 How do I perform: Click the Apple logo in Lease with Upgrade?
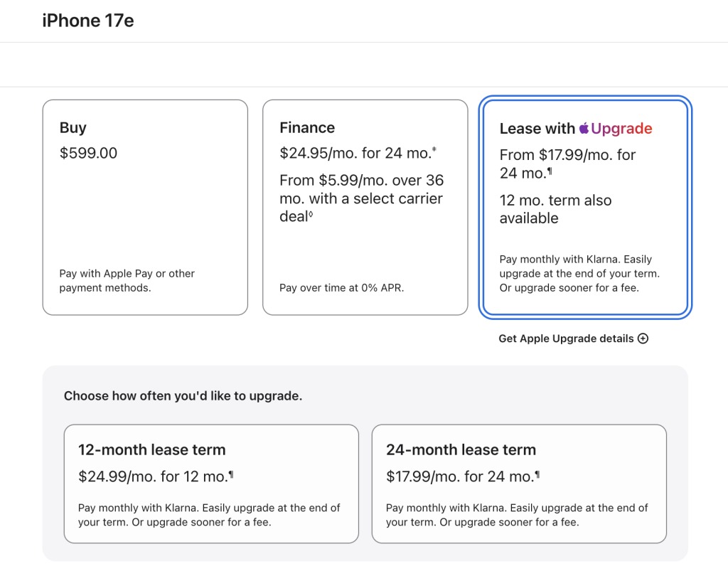(x=584, y=128)
